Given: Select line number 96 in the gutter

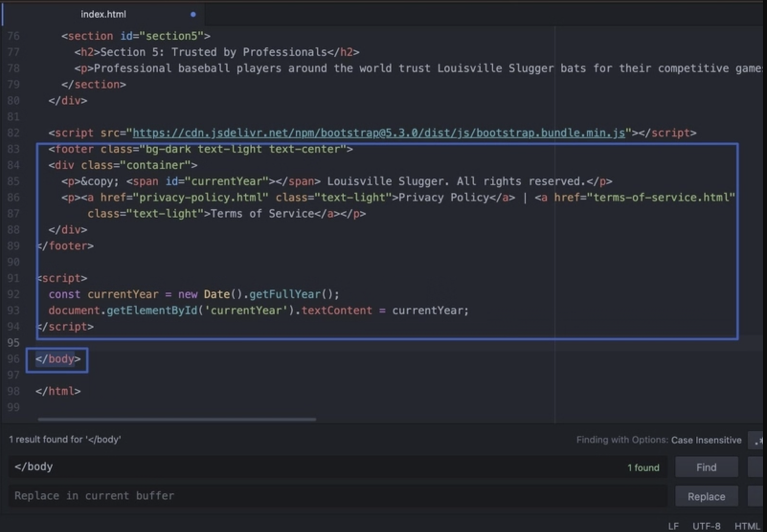Looking at the screenshot, I should (13, 359).
